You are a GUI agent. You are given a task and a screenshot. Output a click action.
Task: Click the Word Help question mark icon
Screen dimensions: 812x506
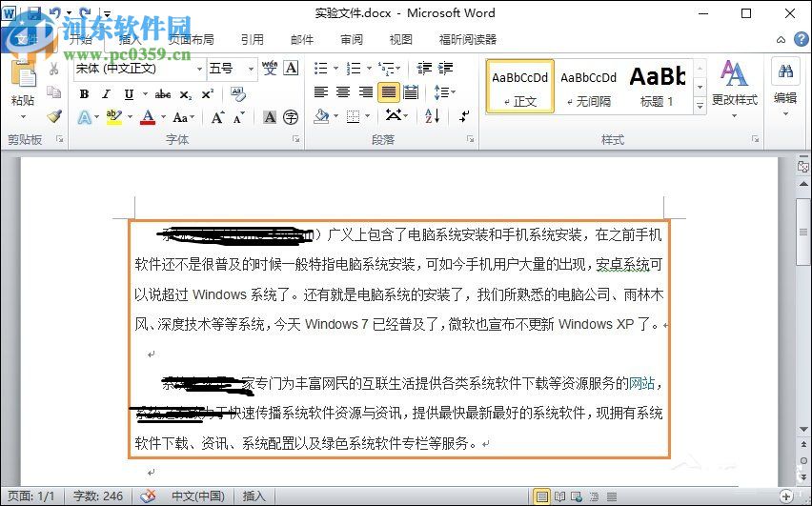(802, 39)
